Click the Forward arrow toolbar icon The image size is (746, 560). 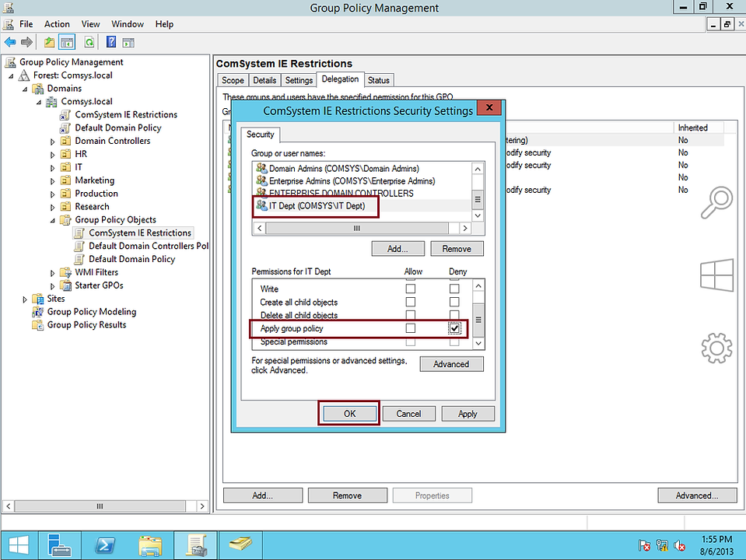tap(27, 42)
